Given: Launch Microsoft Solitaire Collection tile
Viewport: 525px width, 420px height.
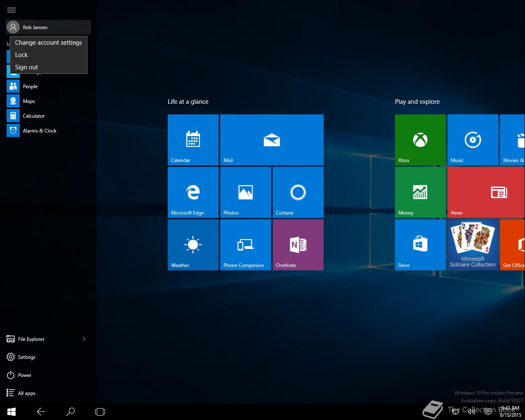Looking at the screenshot, I should point(472,245).
